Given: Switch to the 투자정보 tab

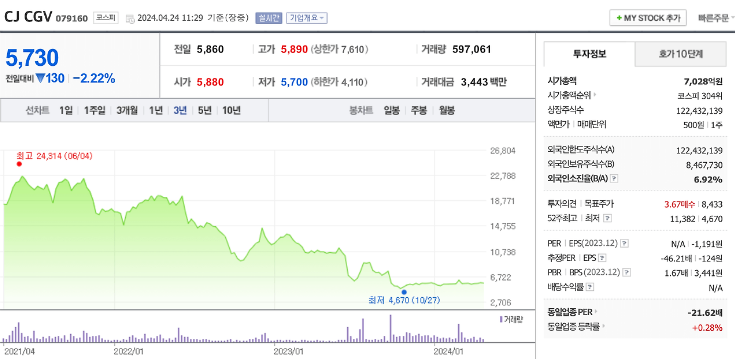Looking at the screenshot, I should pyautogui.click(x=589, y=54).
